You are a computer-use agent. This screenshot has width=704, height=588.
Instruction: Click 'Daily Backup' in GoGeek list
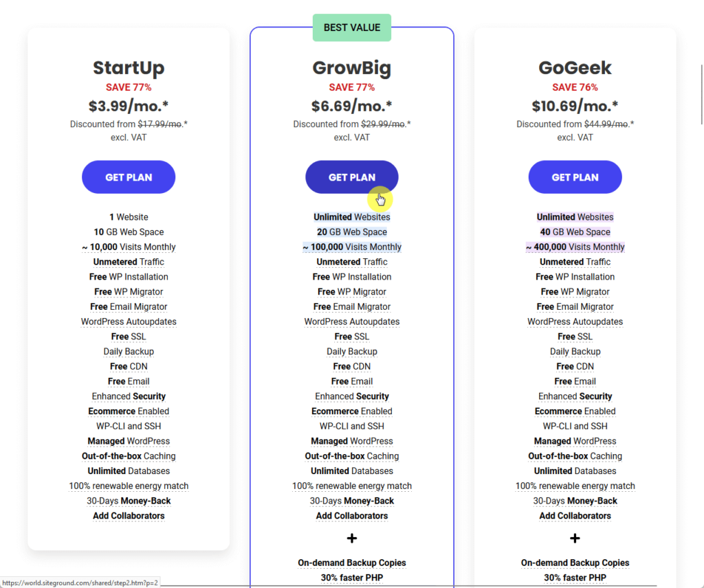(x=575, y=352)
